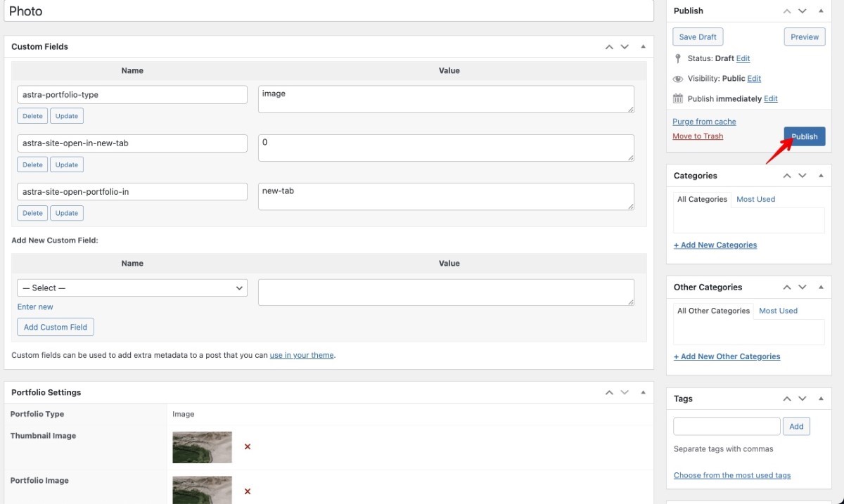Focus the Photo title field
The height and width of the screenshot is (504, 844).
click(x=329, y=11)
